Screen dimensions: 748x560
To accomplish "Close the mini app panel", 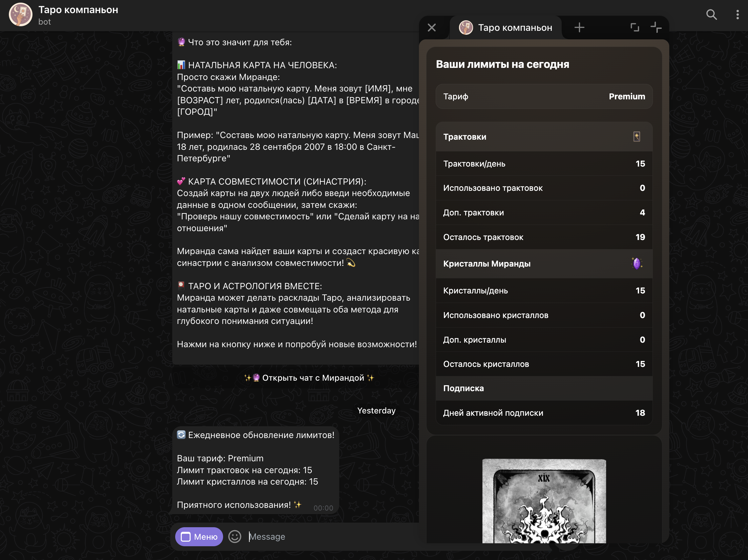I will [x=431, y=27].
